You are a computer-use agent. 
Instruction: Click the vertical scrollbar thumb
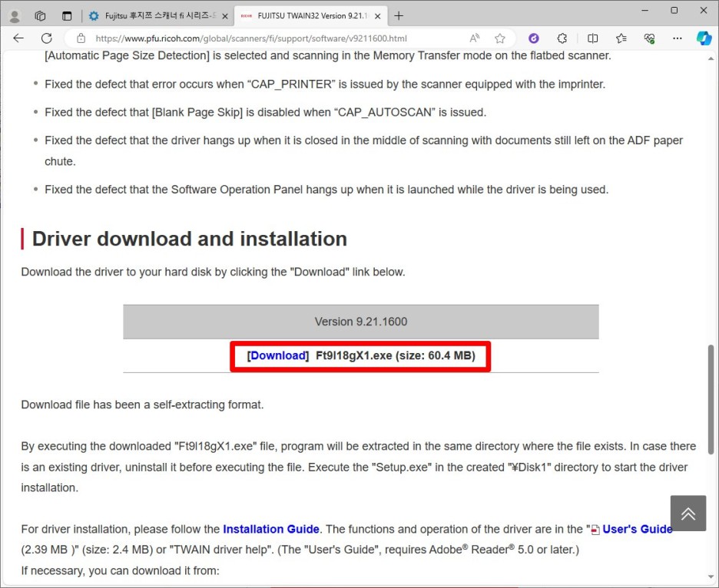click(x=711, y=398)
